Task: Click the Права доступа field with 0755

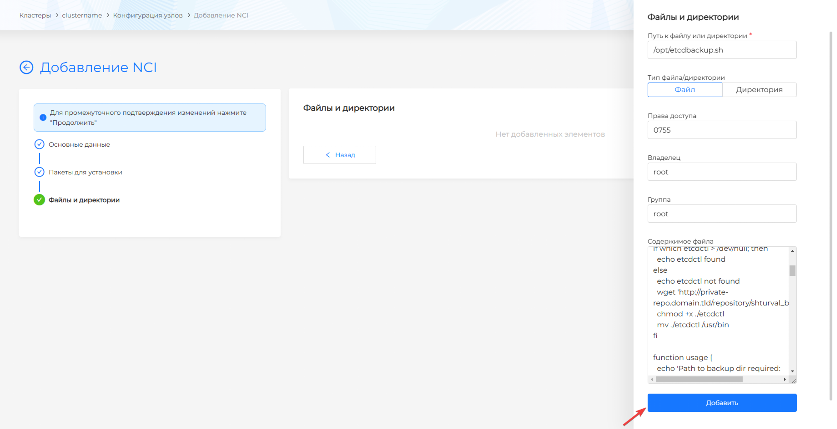Action: click(721, 130)
